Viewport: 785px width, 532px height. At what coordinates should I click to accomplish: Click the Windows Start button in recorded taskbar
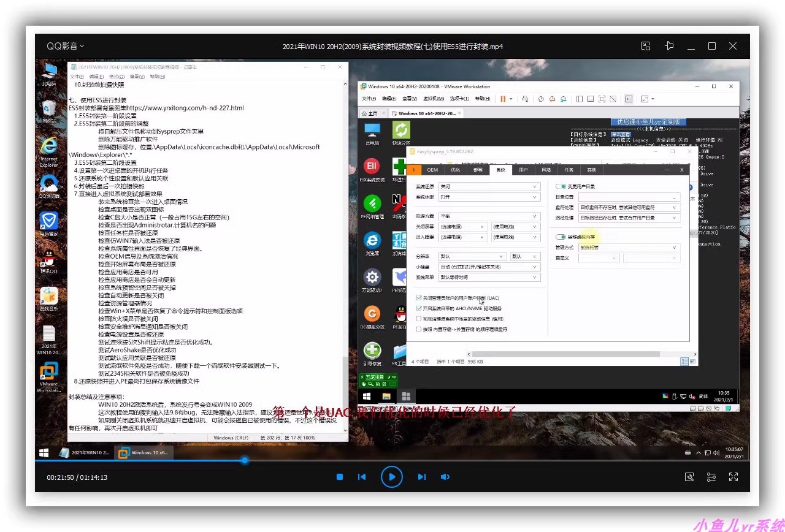click(x=44, y=453)
